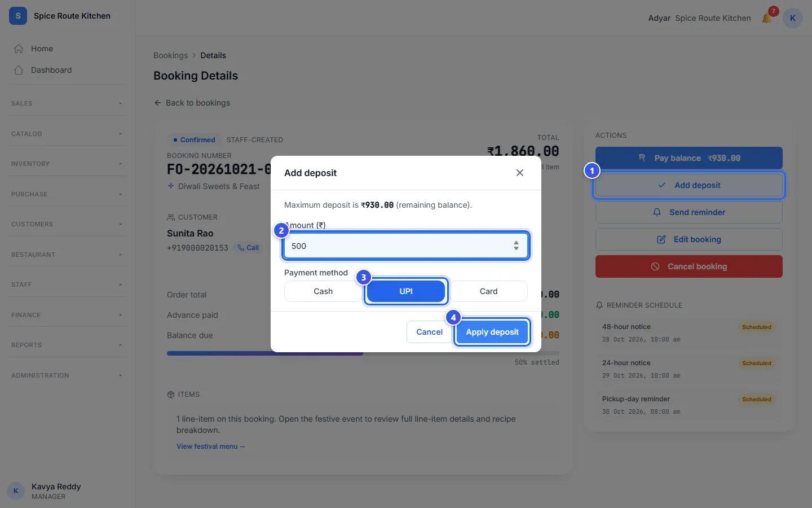
Task: Expand the Purchase section
Action: tap(67, 194)
